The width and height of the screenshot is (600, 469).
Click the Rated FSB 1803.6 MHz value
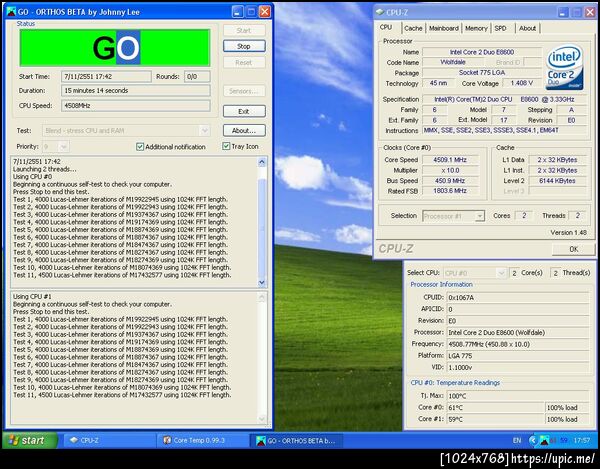pos(450,191)
